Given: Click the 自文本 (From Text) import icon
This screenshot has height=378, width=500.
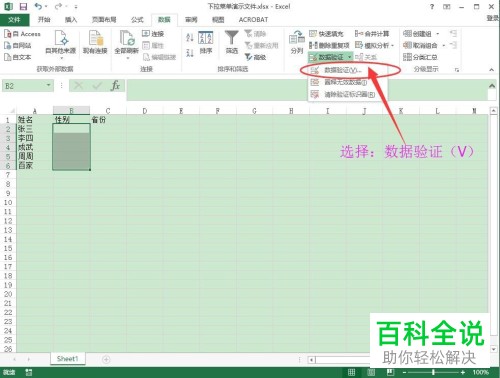Looking at the screenshot, I should (x=7, y=57).
